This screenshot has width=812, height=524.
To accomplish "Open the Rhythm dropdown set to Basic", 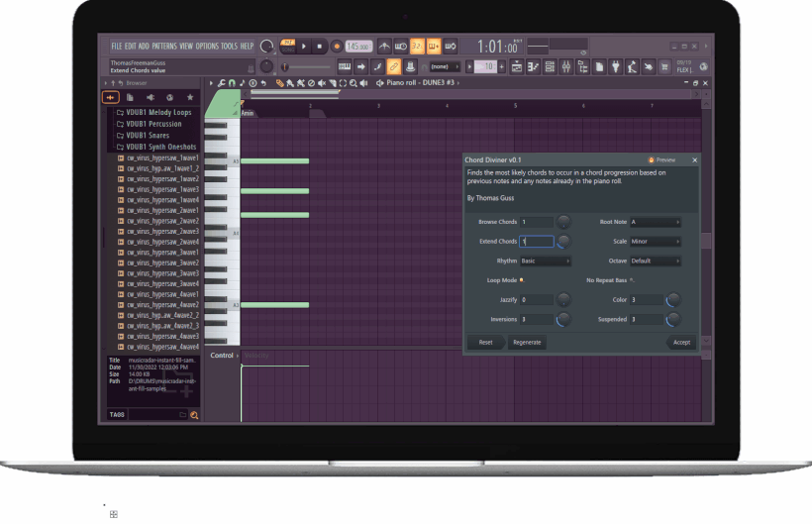I will tap(545, 261).
